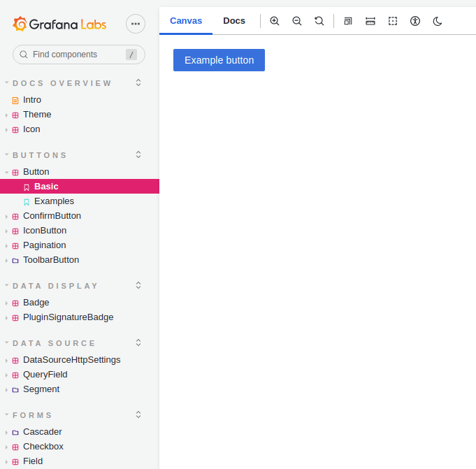Screen dimensions: 476x469
Task: Click the QueryField component icon
Action: point(15,375)
